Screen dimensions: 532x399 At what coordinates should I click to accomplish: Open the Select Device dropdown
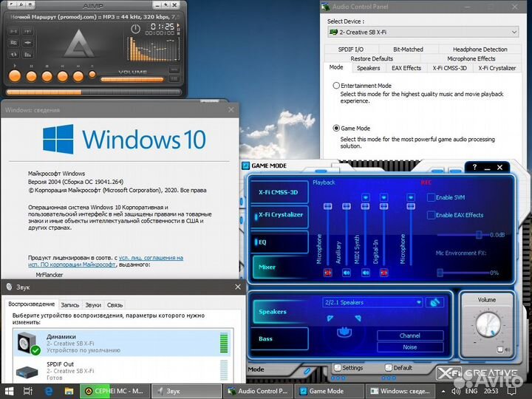click(x=423, y=33)
